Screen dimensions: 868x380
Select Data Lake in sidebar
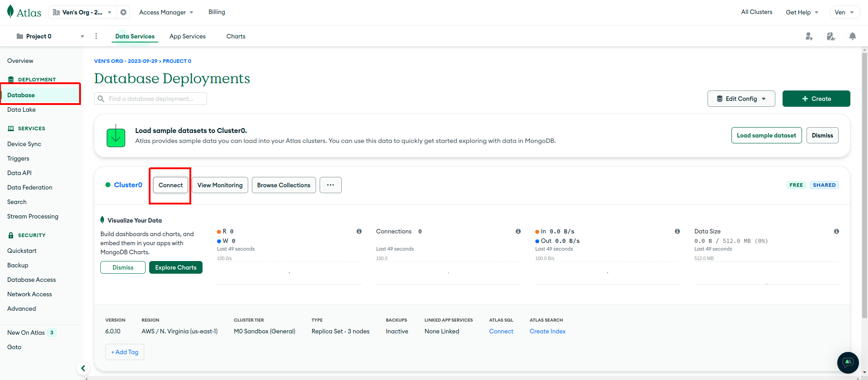click(21, 109)
